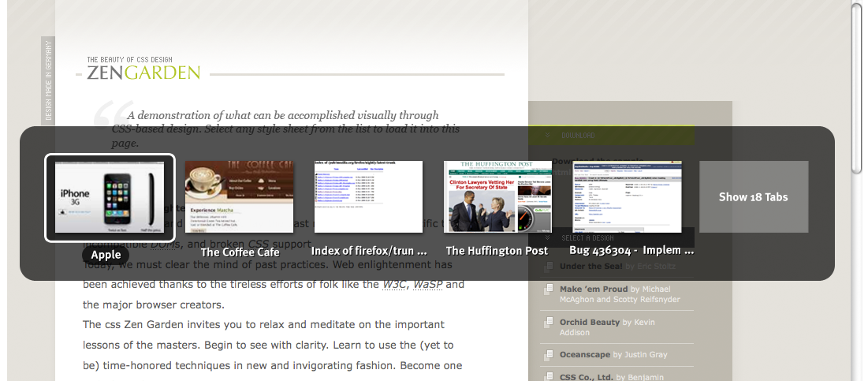Click The Coffee Cafe tab label
This screenshot has width=868, height=381.
coord(240,252)
